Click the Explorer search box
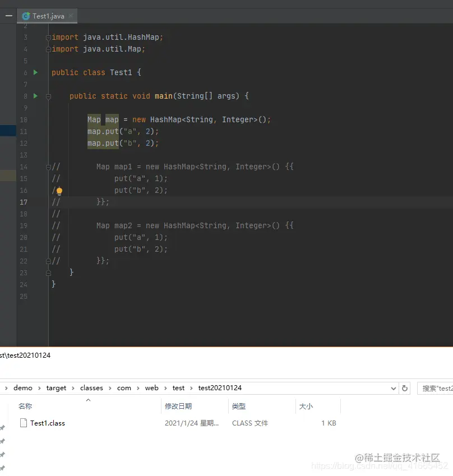This screenshot has height=476, width=453. point(435,389)
